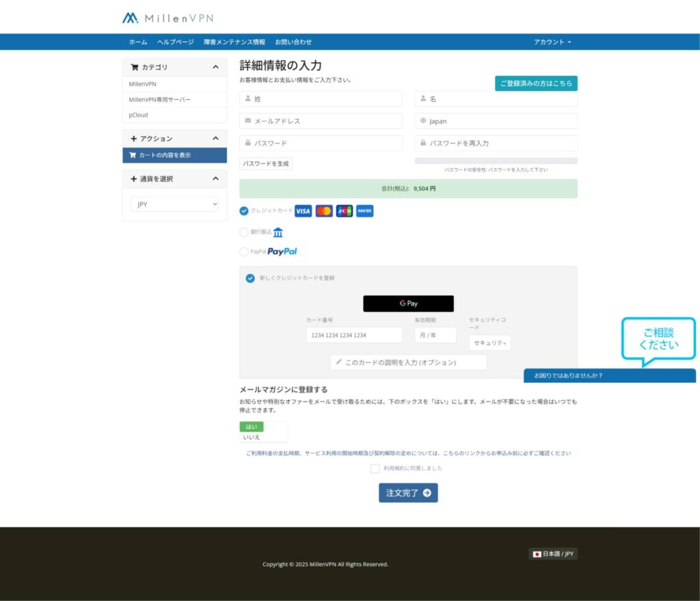Screen dimensions: 700x601
Task: Open 障害メンテナンス情報 in navigation bar
Action: (x=234, y=42)
